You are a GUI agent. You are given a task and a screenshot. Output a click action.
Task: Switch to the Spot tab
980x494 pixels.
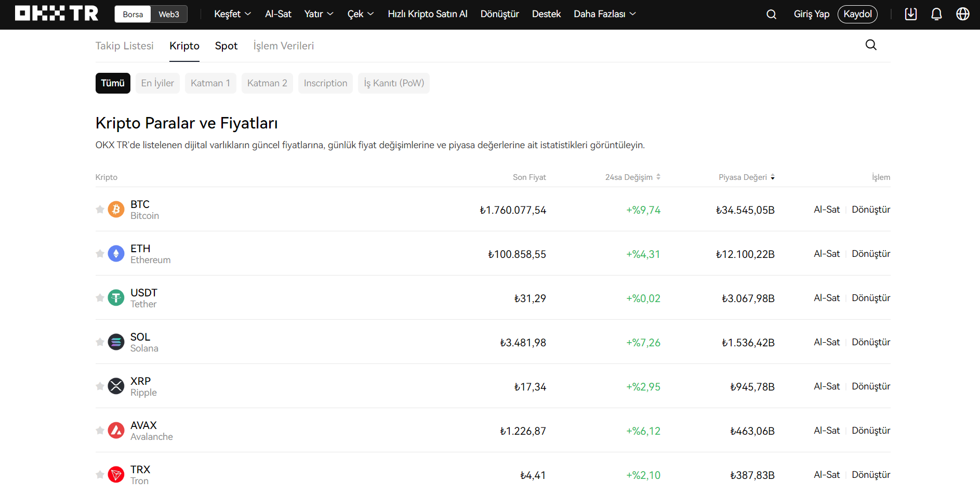click(x=226, y=46)
